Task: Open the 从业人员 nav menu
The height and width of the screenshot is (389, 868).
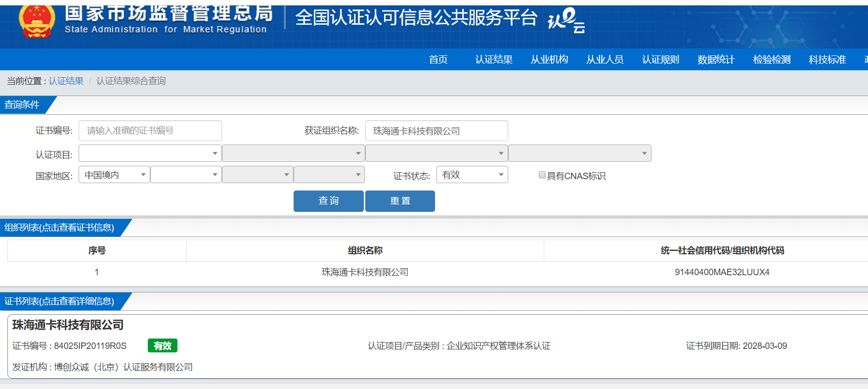Action: coord(605,59)
